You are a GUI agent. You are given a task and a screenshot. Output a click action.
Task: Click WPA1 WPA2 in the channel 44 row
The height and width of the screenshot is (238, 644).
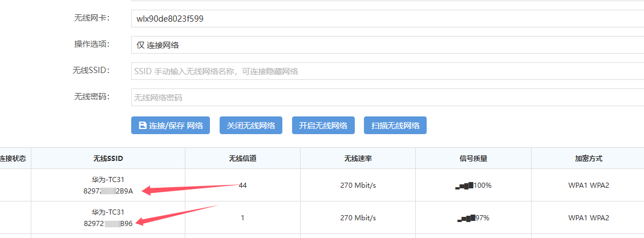[589, 185]
